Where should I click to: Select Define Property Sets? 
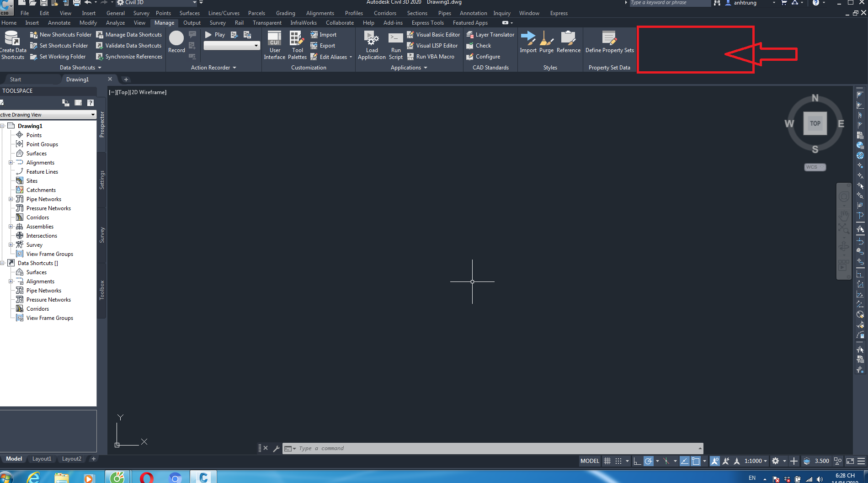tap(609, 42)
